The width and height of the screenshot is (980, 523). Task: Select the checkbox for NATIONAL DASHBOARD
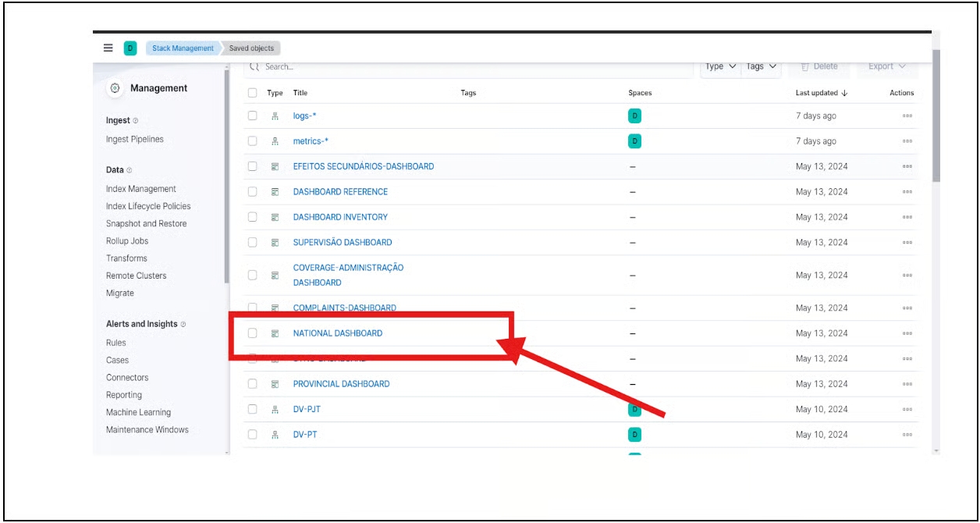pos(252,333)
